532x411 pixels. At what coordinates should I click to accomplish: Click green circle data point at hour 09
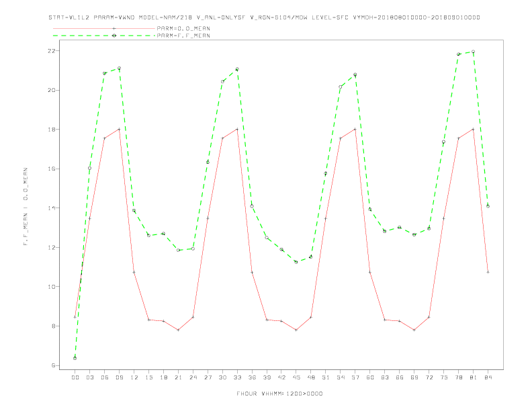119,68
